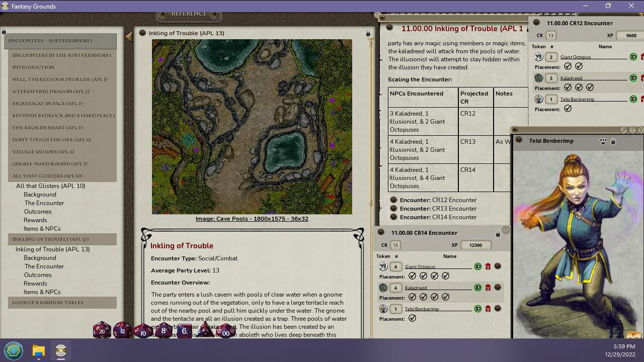
Task: Click the green ID badge beside Giant Octopus
Action: point(633,56)
